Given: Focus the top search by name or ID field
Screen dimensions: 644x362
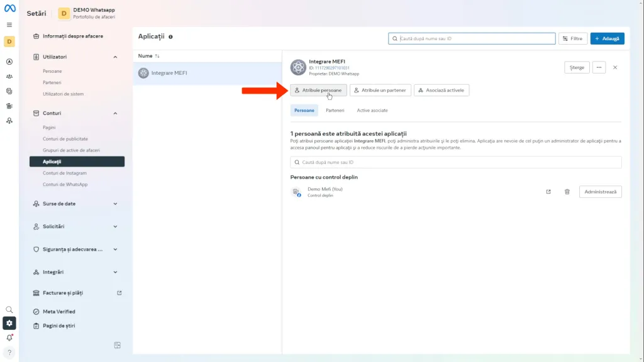Looking at the screenshot, I should (472, 38).
